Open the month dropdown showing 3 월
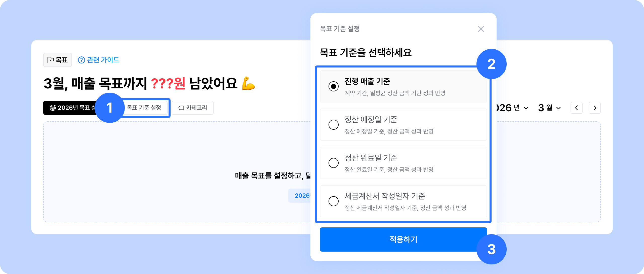This screenshot has width=644, height=274. pyautogui.click(x=549, y=108)
